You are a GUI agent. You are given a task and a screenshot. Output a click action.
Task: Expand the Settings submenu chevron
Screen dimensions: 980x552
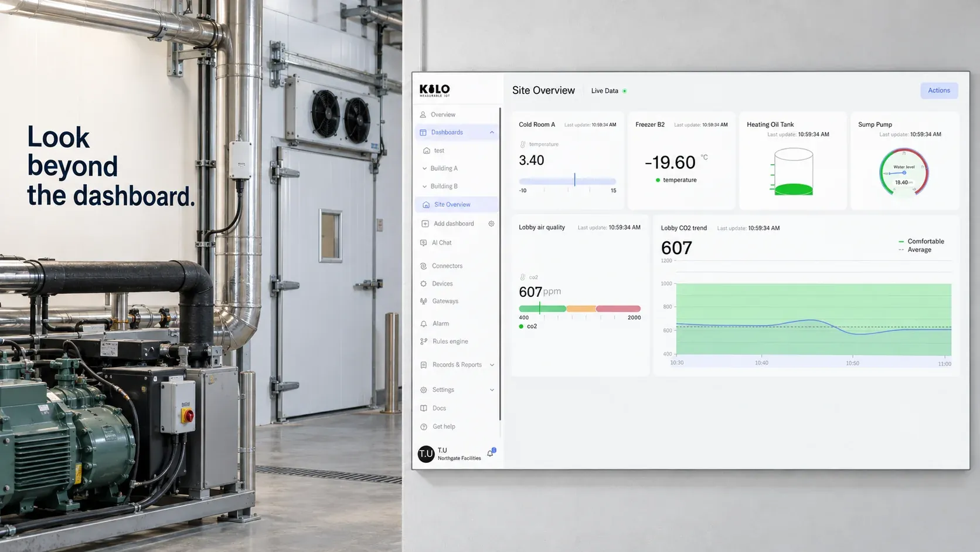(492, 390)
